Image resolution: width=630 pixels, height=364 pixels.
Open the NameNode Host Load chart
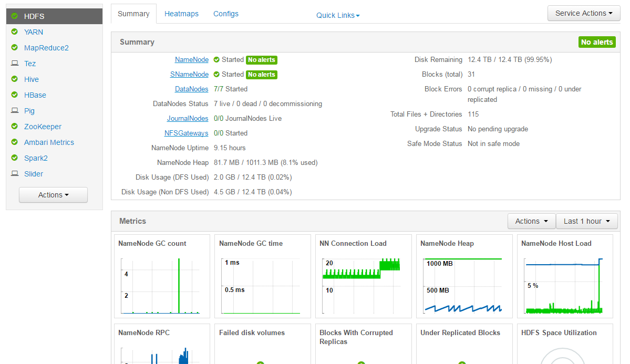coord(565,276)
